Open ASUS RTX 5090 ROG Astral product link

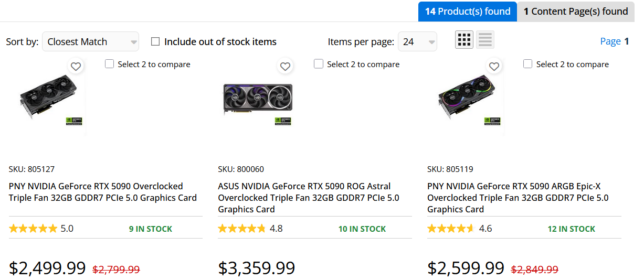pos(309,198)
